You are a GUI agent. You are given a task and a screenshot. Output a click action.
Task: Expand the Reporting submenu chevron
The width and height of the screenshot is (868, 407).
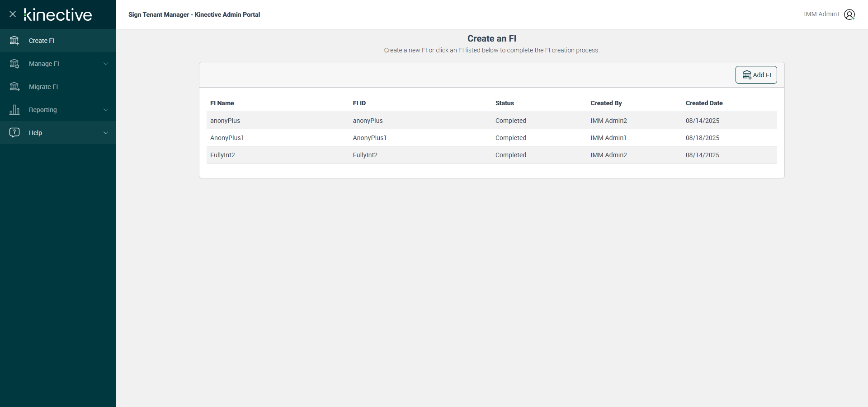106,110
